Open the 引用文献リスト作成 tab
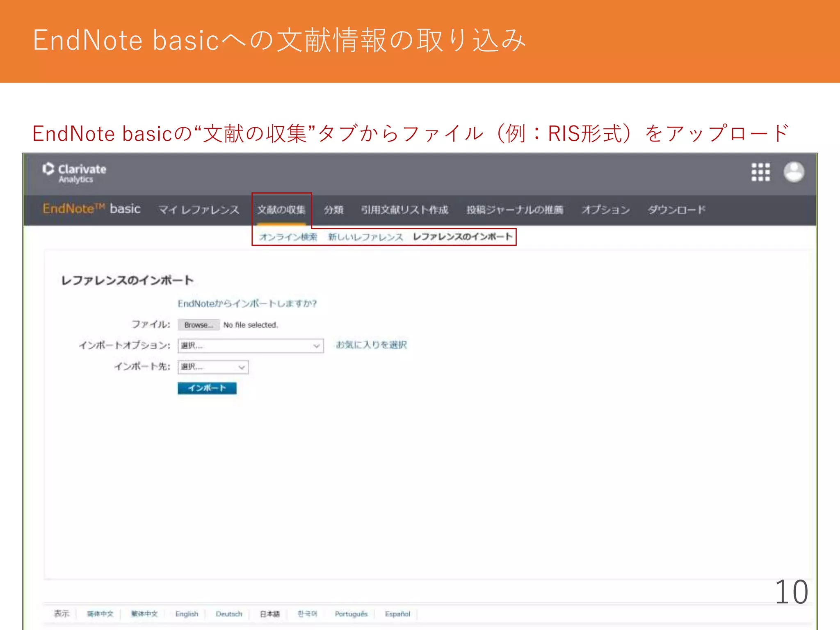This screenshot has height=630, width=840. (x=404, y=210)
